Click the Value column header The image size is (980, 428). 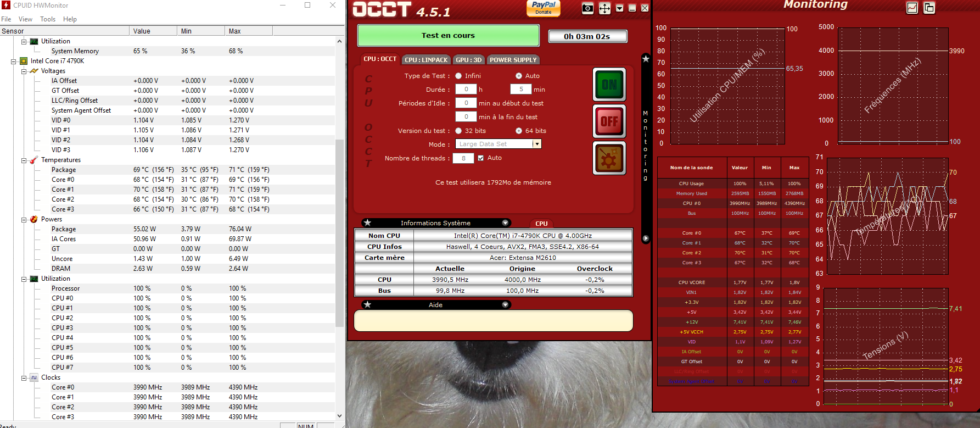(153, 31)
